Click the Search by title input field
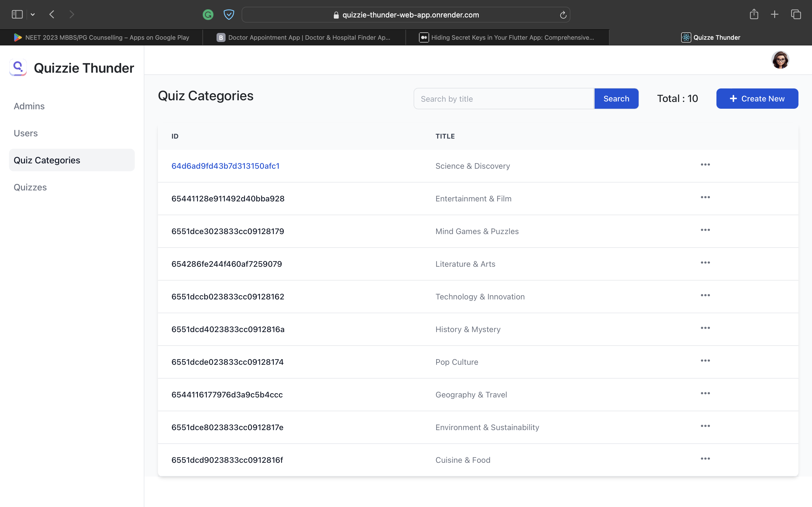Image resolution: width=812 pixels, height=507 pixels. click(503, 98)
